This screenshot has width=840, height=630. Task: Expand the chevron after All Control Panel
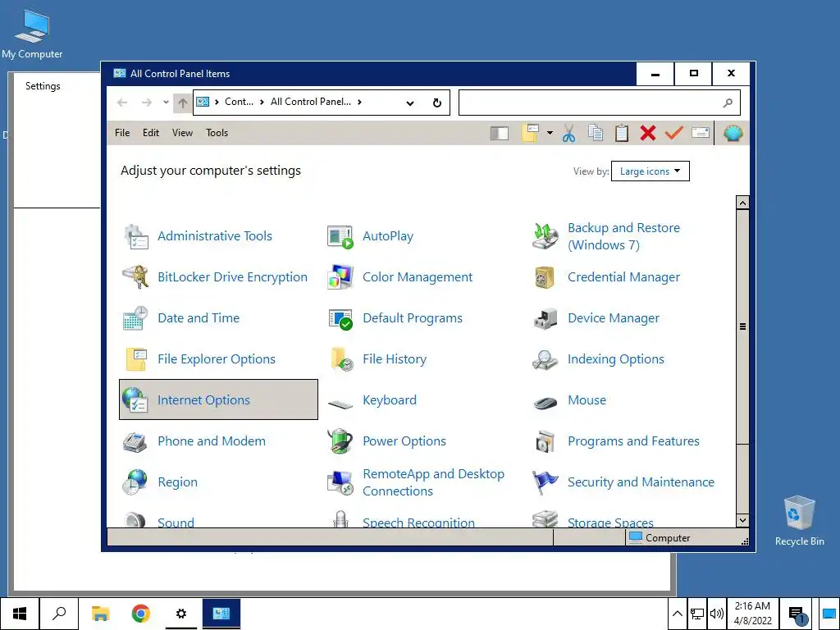coord(359,102)
